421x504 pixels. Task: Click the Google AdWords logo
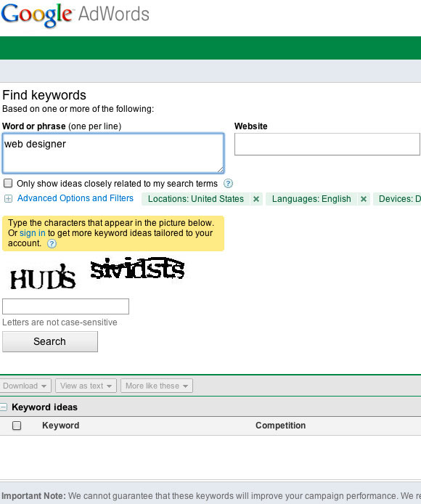75,15
